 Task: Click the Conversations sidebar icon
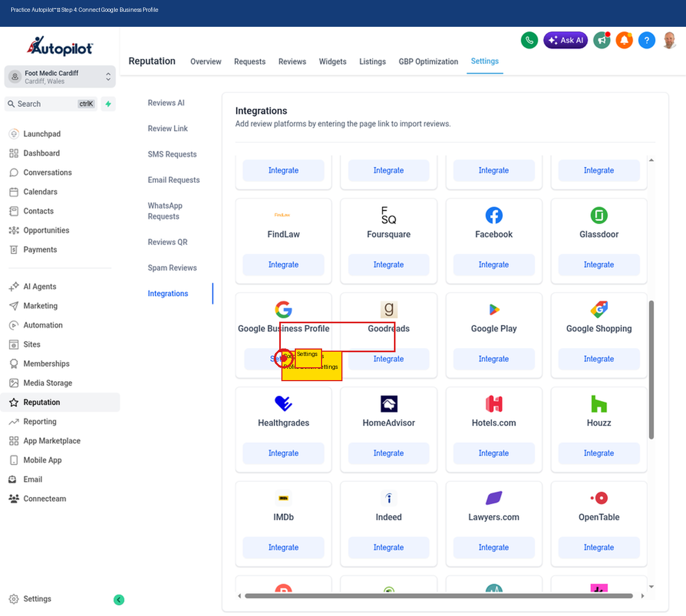[x=14, y=173]
